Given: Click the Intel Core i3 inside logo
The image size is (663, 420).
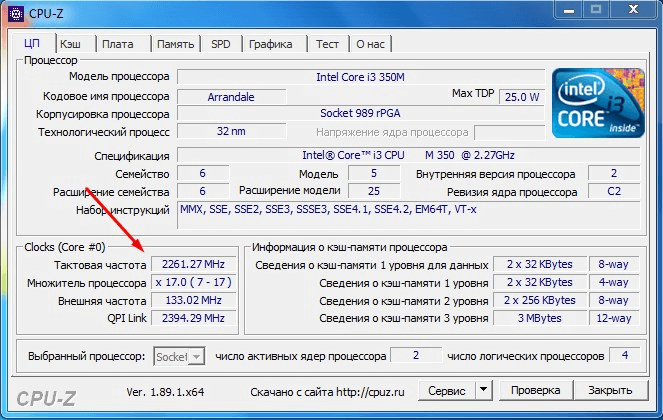Looking at the screenshot, I should pos(598,103).
